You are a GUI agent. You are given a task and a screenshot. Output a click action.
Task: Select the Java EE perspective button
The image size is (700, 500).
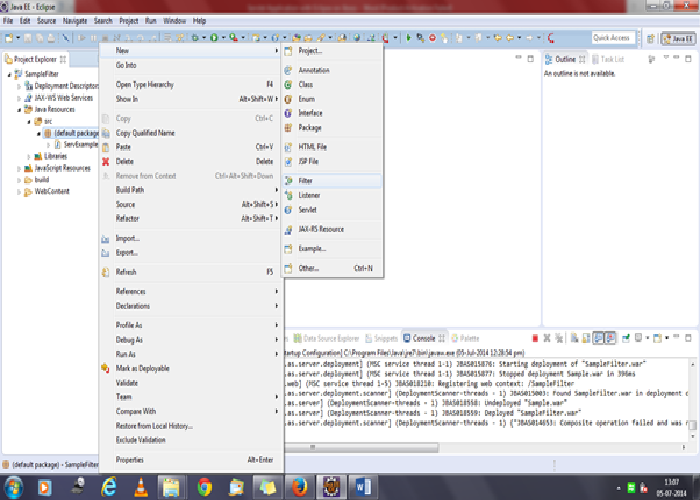click(x=678, y=38)
